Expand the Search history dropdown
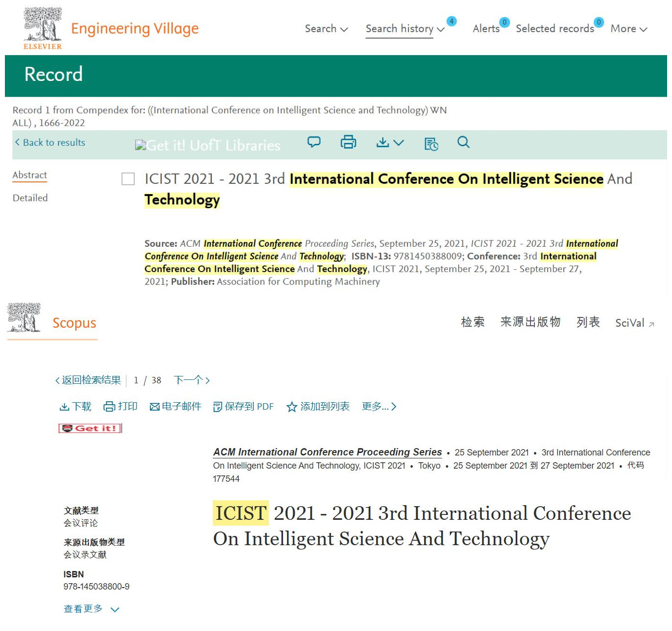Image resolution: width=672 pixels, height=631 pixels. [405, 29]
